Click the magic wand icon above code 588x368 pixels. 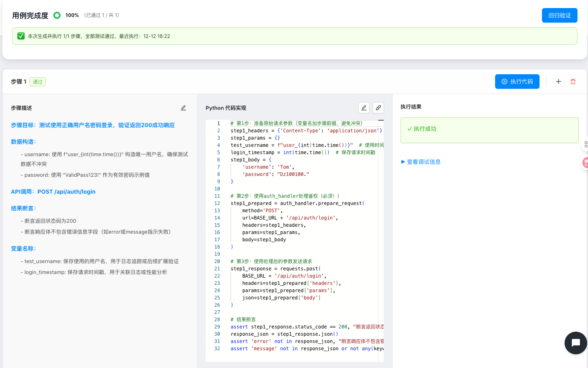[x=378, y=108]
